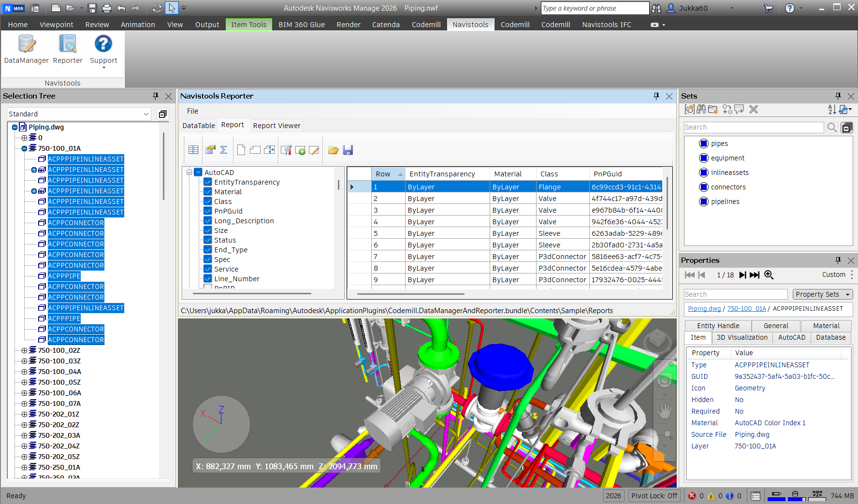
Task: Open the DataManager tool in the ribbon
Action: [x=27, y=49]
